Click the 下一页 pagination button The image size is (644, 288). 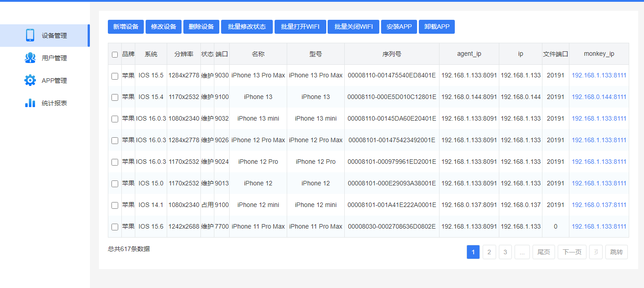pos(572,252)
